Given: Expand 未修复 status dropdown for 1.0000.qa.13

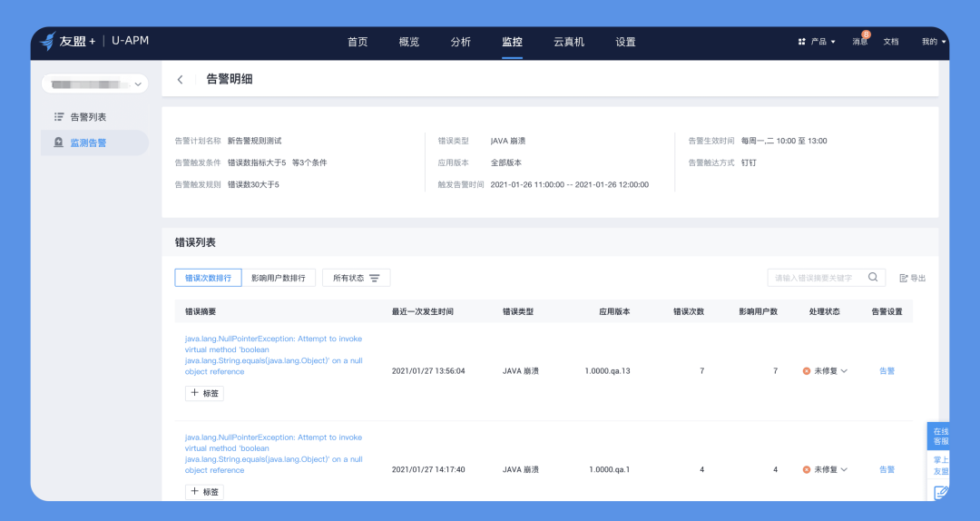Looking at the screenshot, I should (x=830, y=371).
